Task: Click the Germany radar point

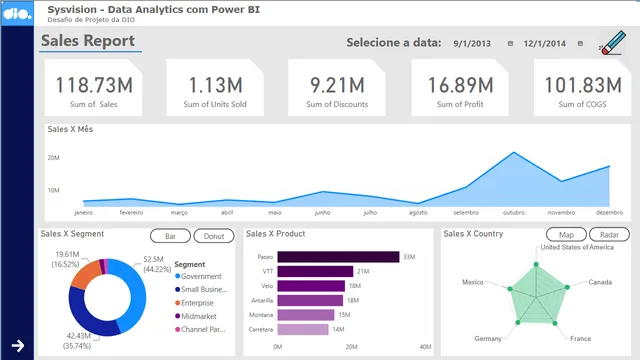Action: click(518, 322)
